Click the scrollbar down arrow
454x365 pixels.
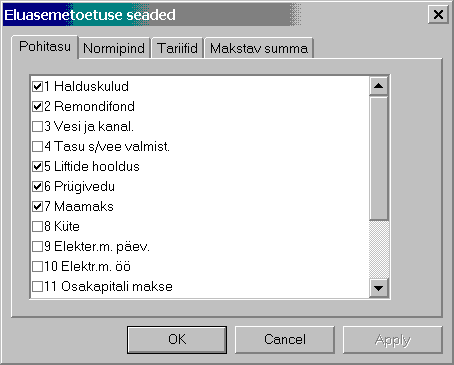378,288
